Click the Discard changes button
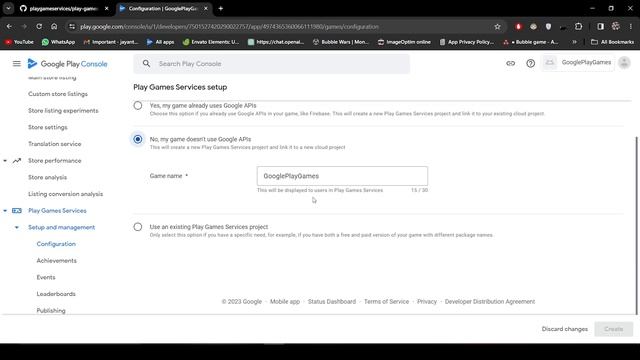 [564, 329]
